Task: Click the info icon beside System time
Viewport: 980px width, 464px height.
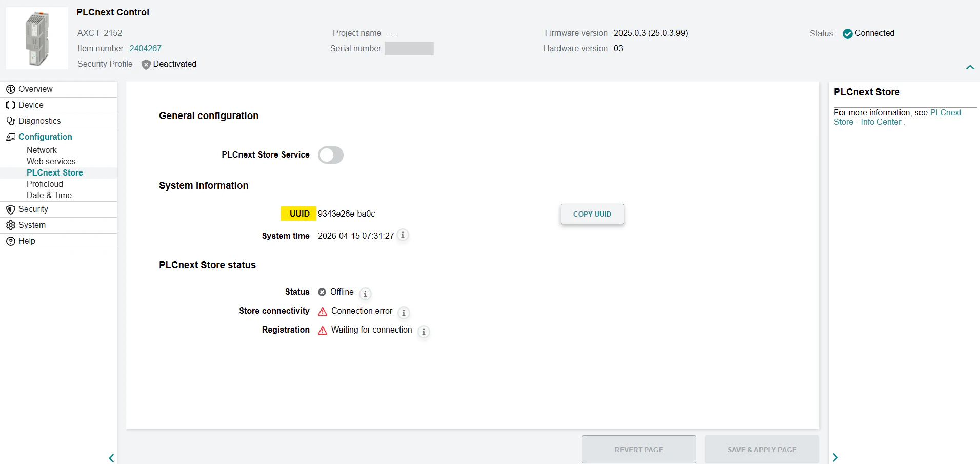Action: pyautogui.click(x=403, y=236)
